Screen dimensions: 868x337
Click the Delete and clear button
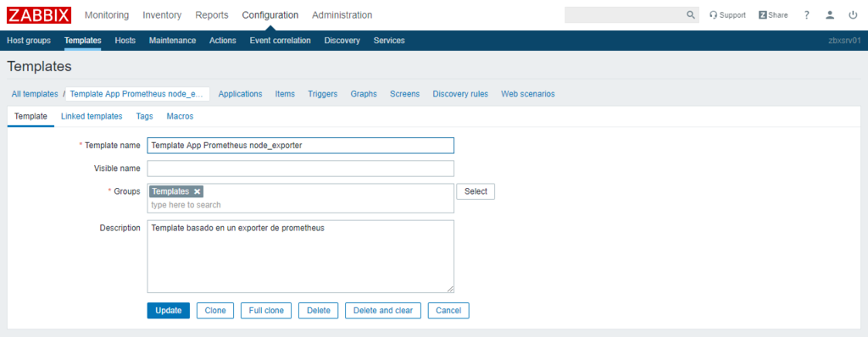click(383, 311)
